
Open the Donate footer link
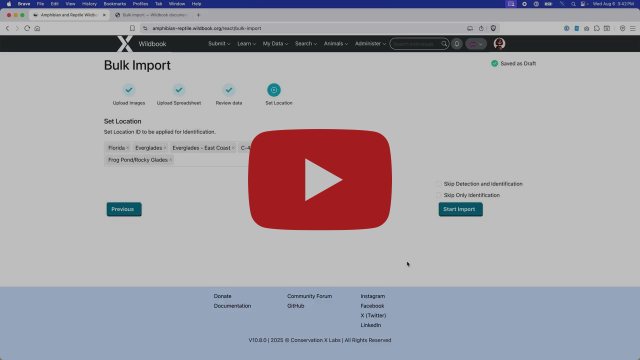tap(222, 296)
